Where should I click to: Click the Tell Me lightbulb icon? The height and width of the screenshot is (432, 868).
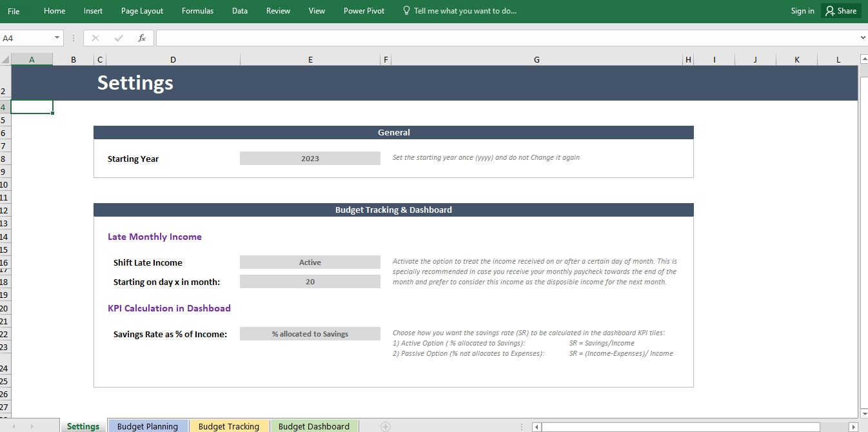[x=406, y=10]
